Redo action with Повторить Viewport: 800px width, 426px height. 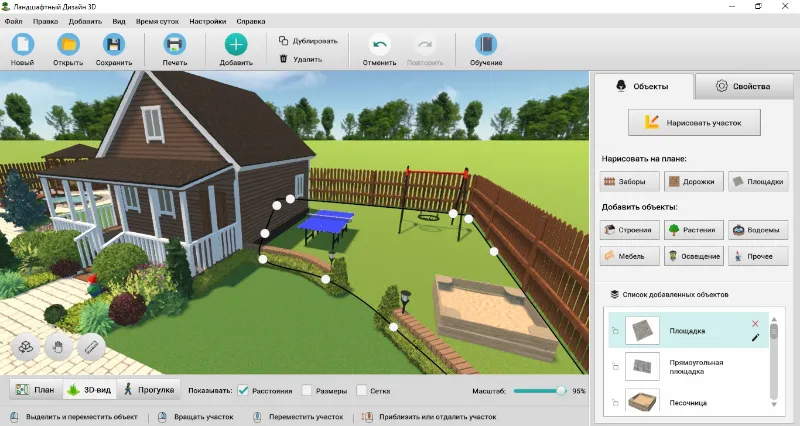[x=425, y=49]
